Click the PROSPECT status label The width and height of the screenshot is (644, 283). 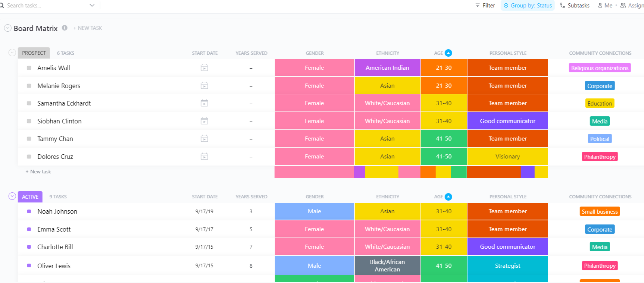[x=34, y=53]
